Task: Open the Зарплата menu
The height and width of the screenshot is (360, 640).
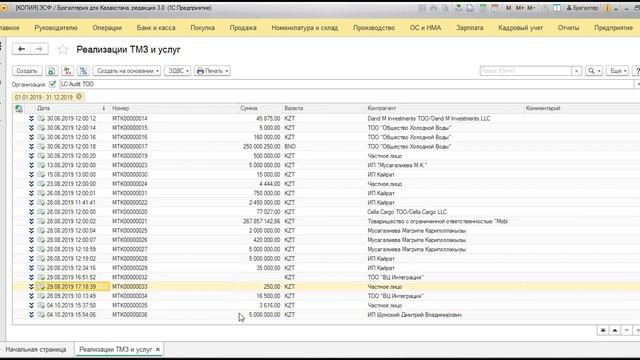Action: coord(469,28)
